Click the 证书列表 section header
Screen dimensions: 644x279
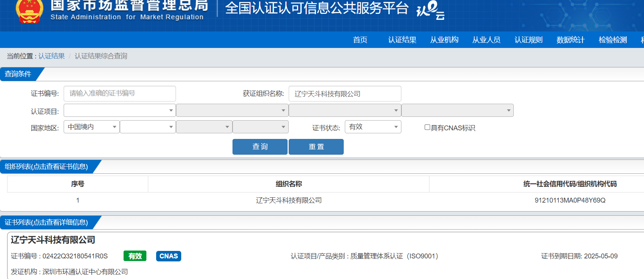[x=46, y=222]
